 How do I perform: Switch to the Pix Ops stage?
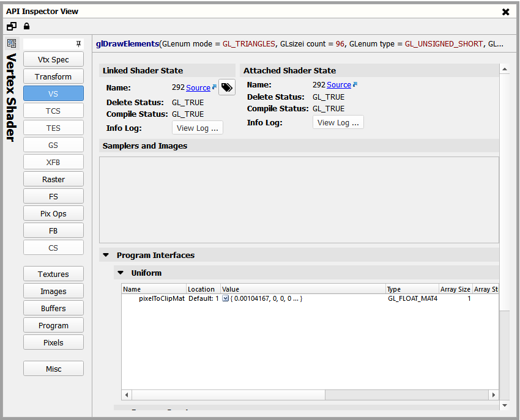pyautogui.click(x=53, y=213)
